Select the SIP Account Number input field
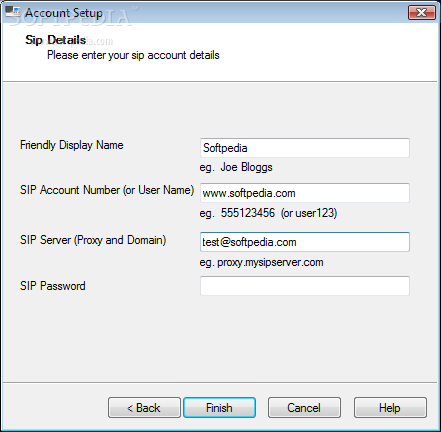 pyautogui.click(x=305, y=193)
